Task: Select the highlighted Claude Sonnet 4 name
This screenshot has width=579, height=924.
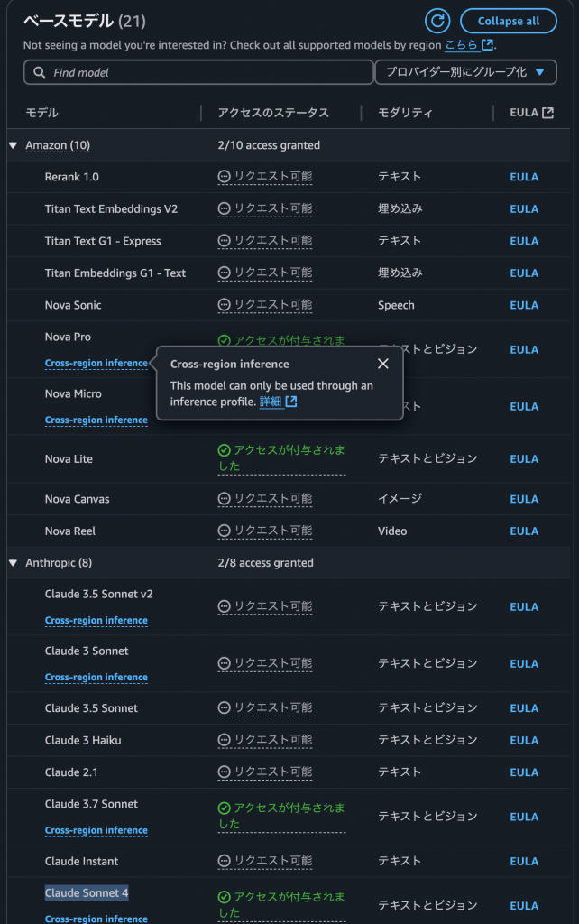Action: click(87, 892)
